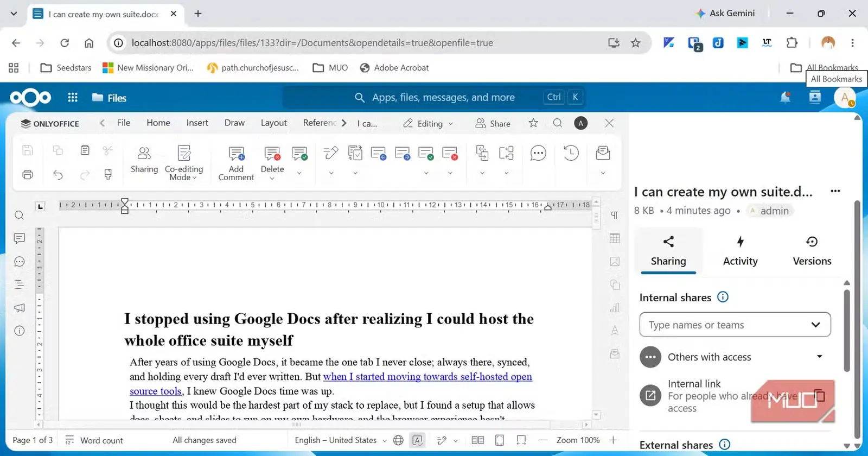Open the Comments panel in the left sidebar
The width and height of the screenshot is (868, 456).
coord(20,238)
